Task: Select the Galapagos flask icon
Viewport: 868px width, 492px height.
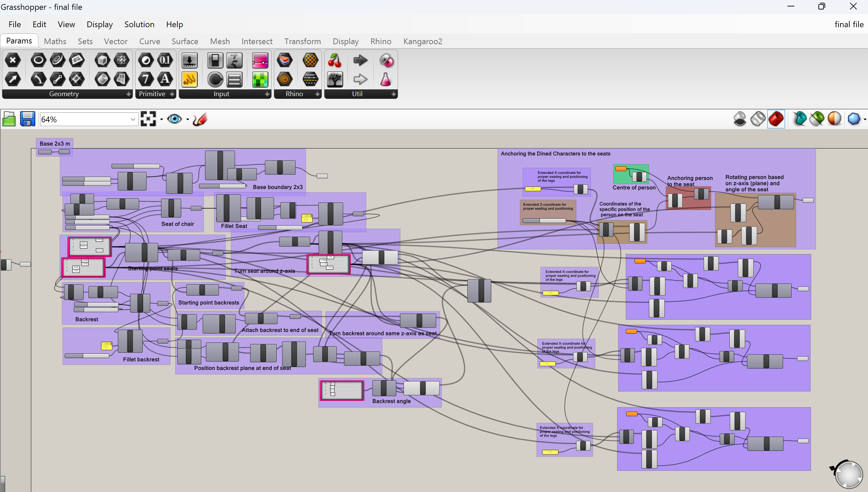Action: [x=386, y=80]
